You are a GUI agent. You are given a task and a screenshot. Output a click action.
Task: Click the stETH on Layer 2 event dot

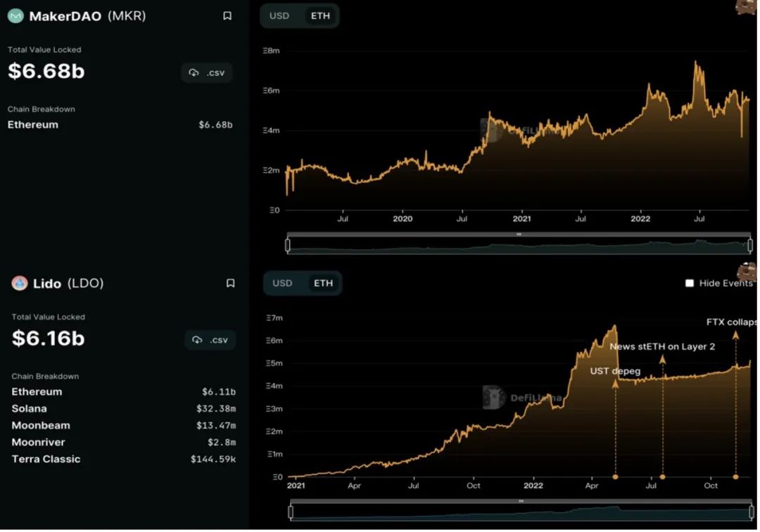click(x=662, y=477)
